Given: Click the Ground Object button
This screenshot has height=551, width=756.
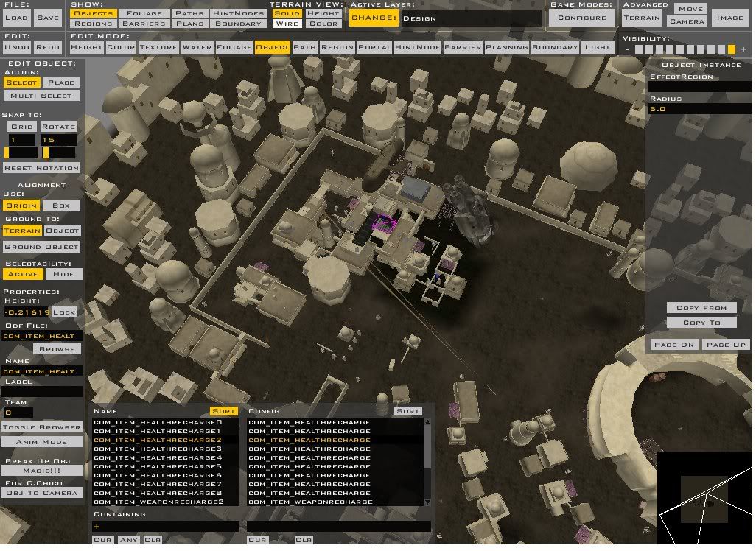Looking at the screenshot, I should 41,246.
